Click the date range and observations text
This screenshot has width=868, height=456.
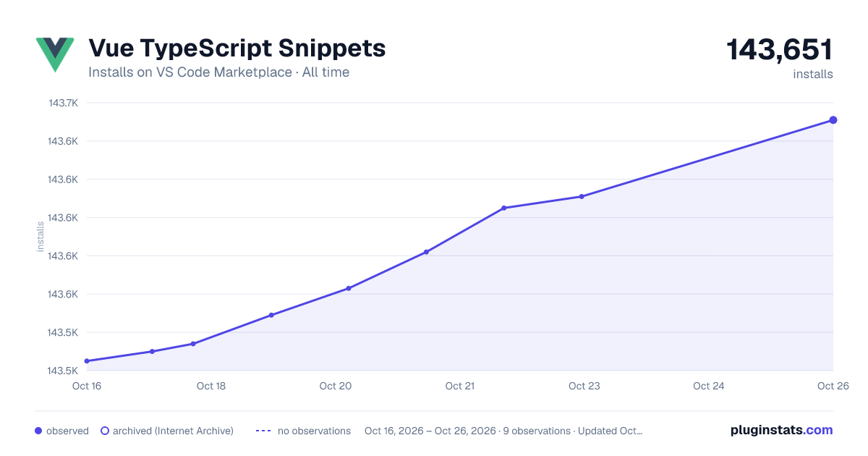[503, 431]
